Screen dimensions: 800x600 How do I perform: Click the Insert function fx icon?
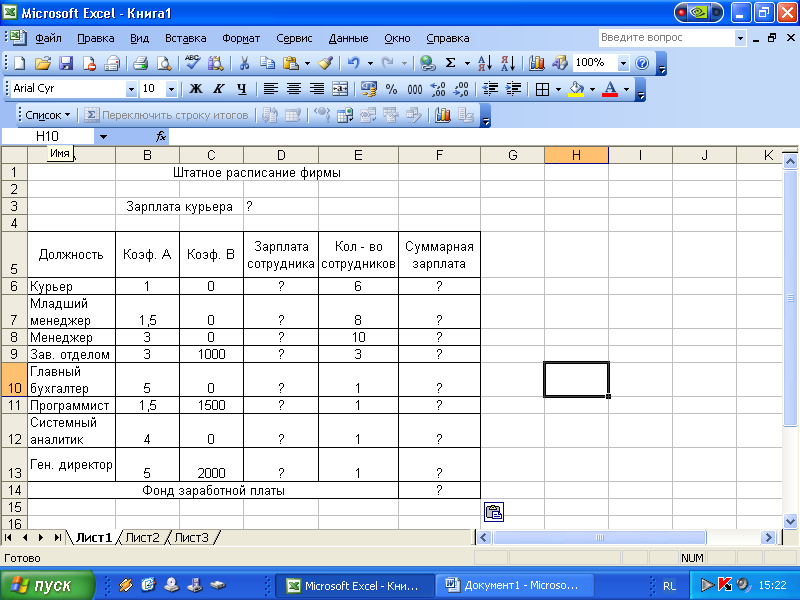(x=161, y=136)
